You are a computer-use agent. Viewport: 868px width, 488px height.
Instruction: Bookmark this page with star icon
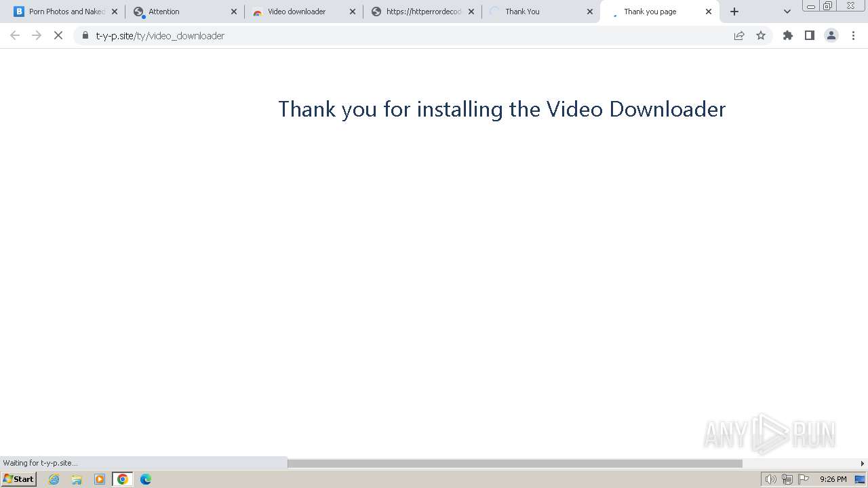tap(761, 35)
